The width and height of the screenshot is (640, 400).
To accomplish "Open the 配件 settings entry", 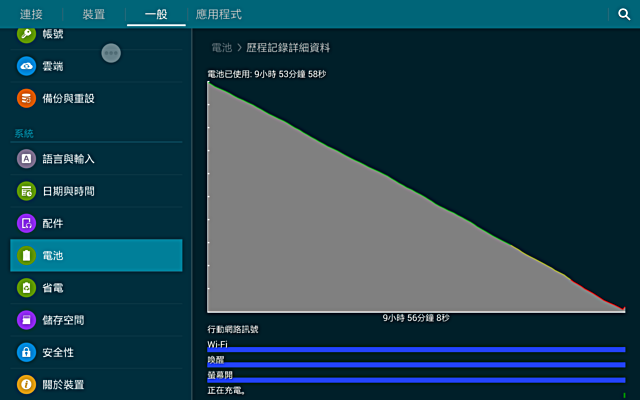I will pos(96,223).
